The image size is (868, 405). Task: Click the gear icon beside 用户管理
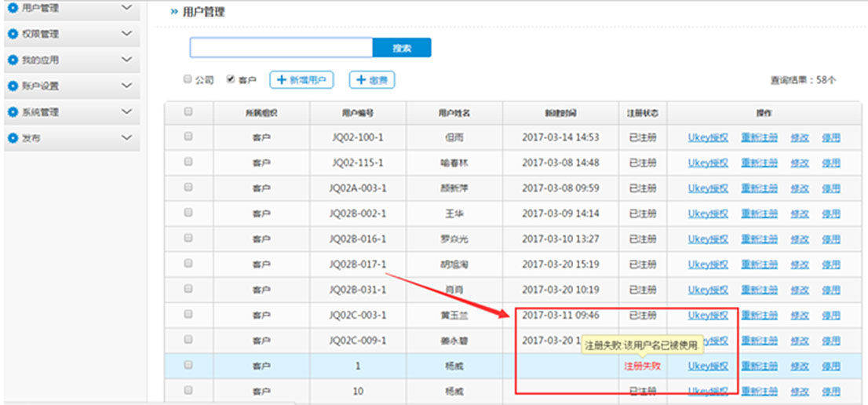13,9
